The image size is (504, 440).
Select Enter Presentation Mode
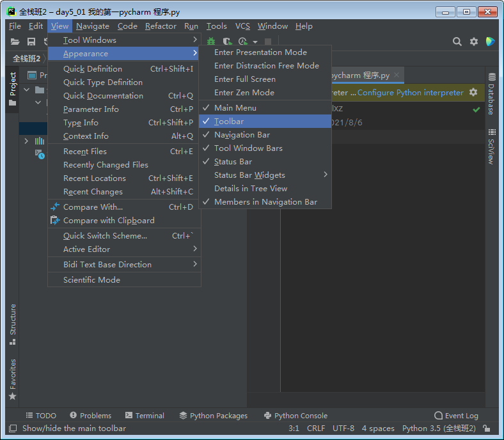point(265,52)
